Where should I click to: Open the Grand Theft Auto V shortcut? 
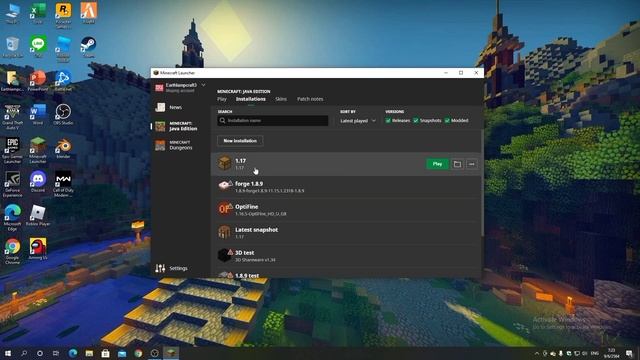click(x=12, y=117)
